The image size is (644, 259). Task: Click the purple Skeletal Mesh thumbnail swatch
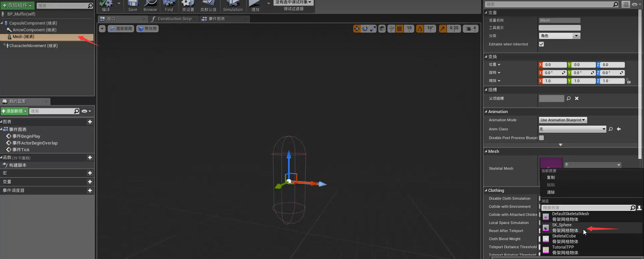pos(551,163)
